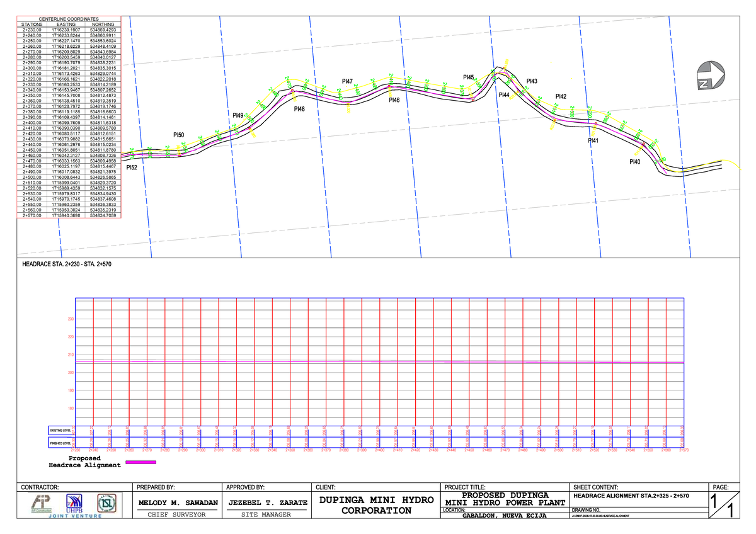Select the Jezebel T. Zarate name

point(267,503)
